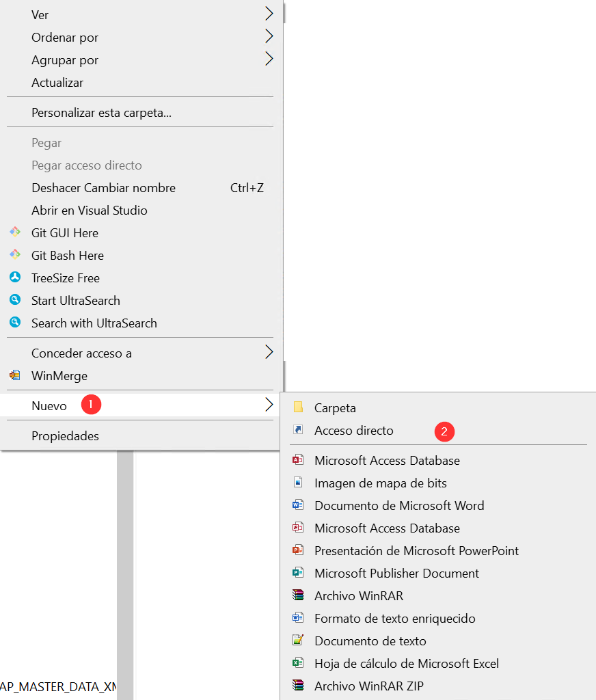Click the Documento de texto notepad icon
Image resolution: width=596 pixels, height=700 pixels.
point(298,640)
